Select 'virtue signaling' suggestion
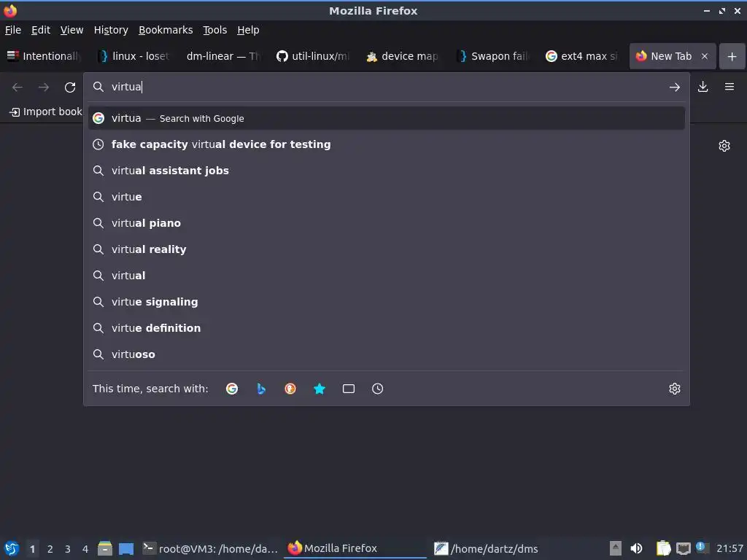Screen dimensions: 747x560 pos(387,301)
